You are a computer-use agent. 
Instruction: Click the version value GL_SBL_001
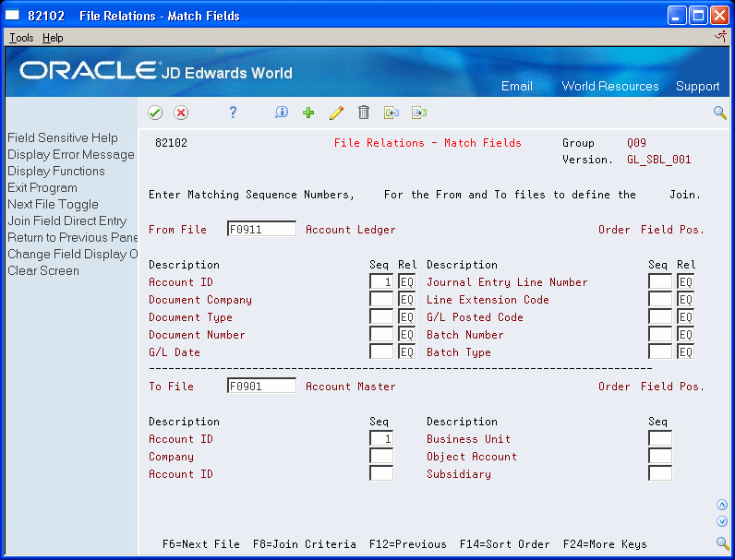[658, 160]
